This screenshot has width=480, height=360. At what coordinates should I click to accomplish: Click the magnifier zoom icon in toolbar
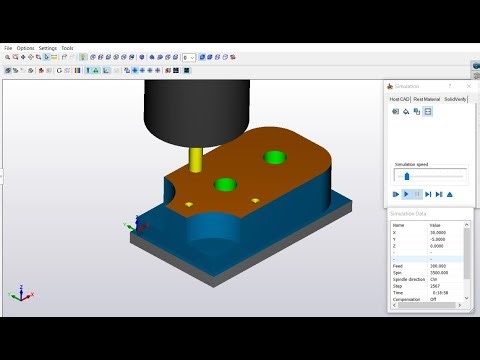[7, 57]
